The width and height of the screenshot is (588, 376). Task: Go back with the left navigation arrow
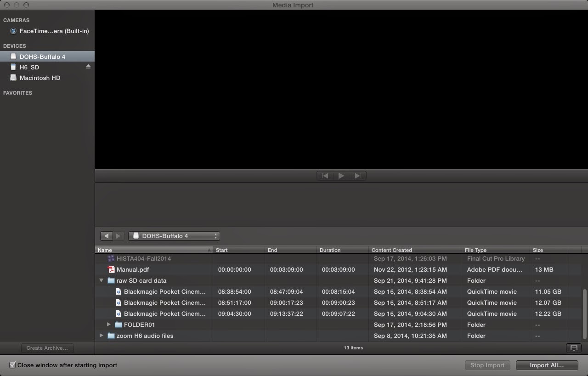point(107,236)
